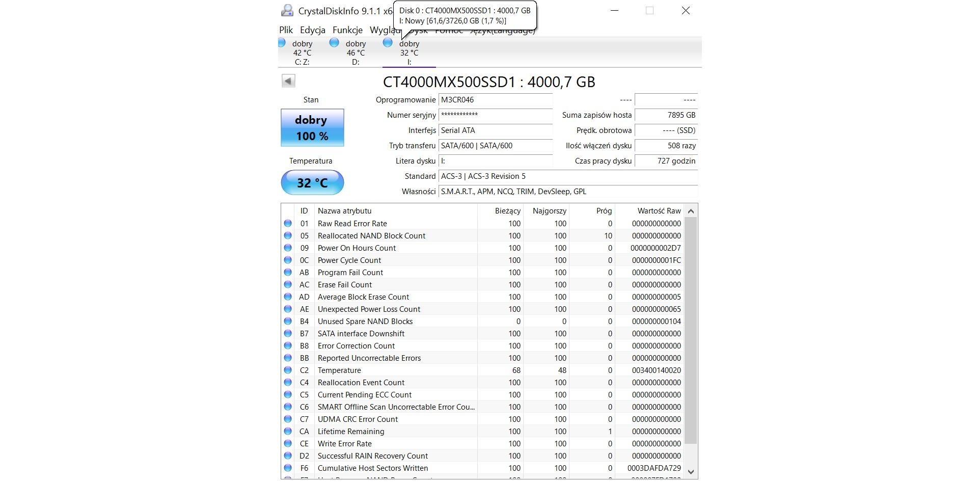Click the CrystalDiskInfo app icon in title bar
980x482 pixels.
[287, 11]
